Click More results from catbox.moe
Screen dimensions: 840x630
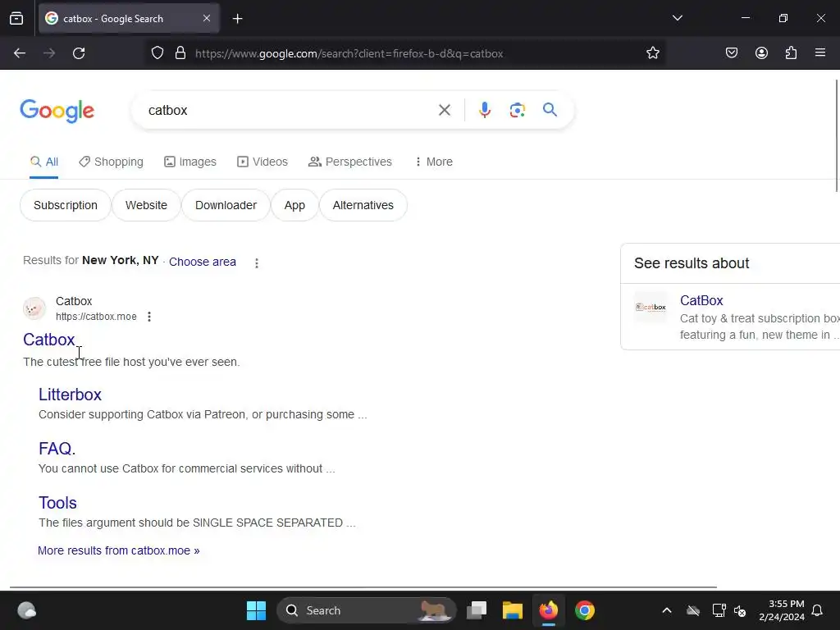(118, 550)
